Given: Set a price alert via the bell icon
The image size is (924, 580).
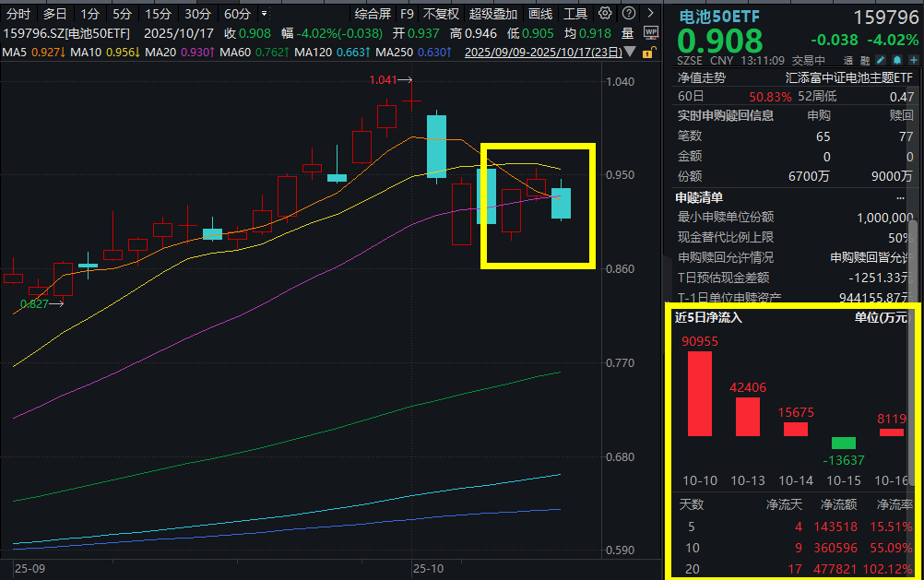Looking at the screenshot, I should click(x=896, y=59).
